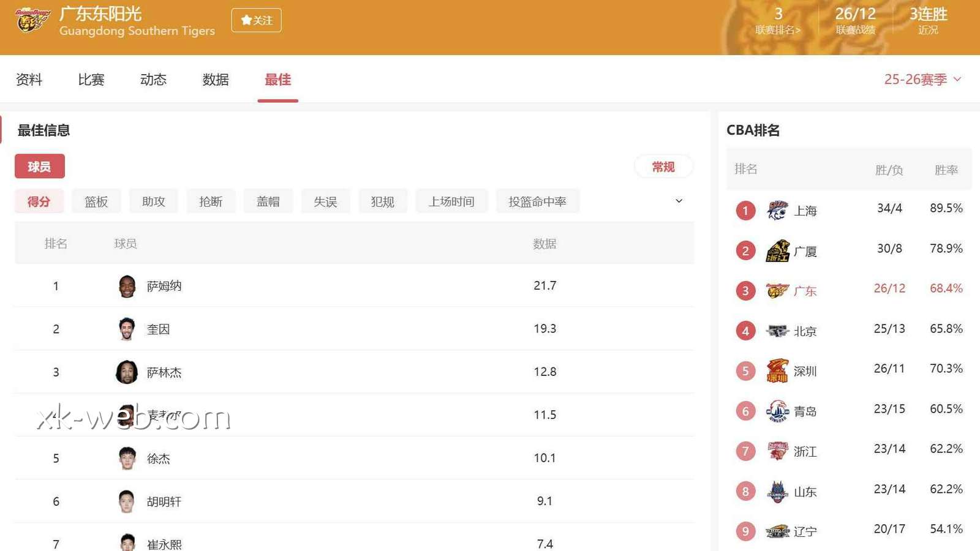The width and height of the screenshot is (980, 551).
Task: Follow the team with 关注 button
Action: tap(256, 20)
